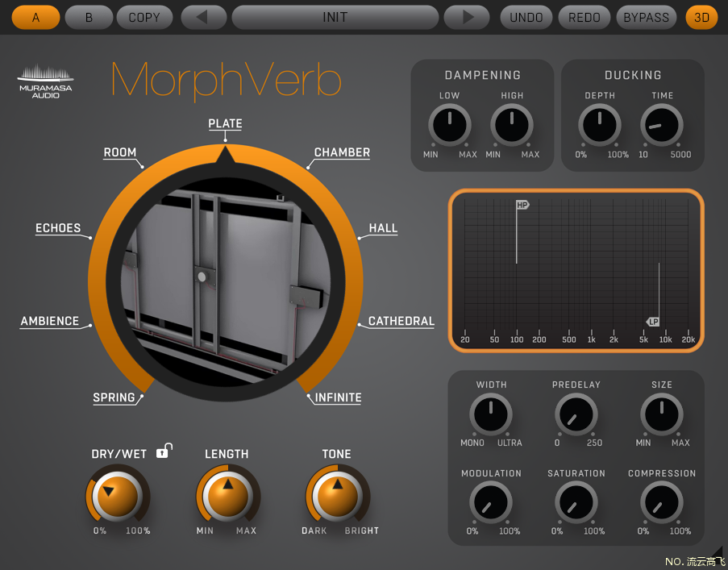Click the BRIGHT label under Tone
The image size is (728, 570).
[362, 530]
